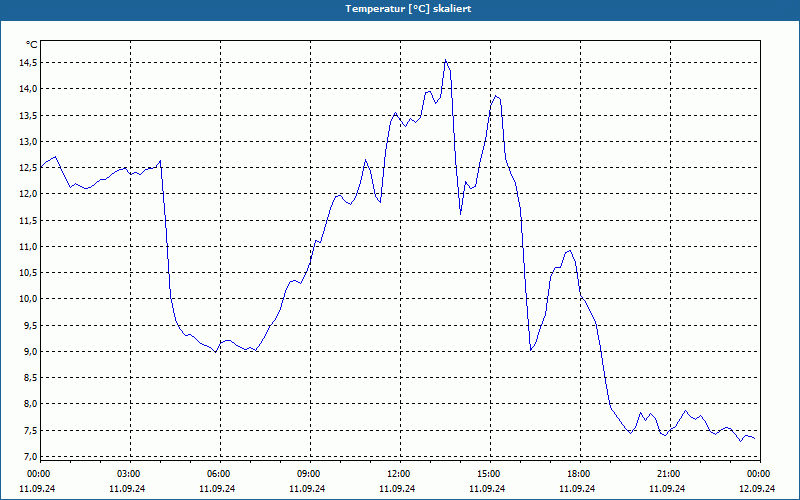Select the 13,5 y-axis label
The image size is (800, 500).
coord(28,115)
